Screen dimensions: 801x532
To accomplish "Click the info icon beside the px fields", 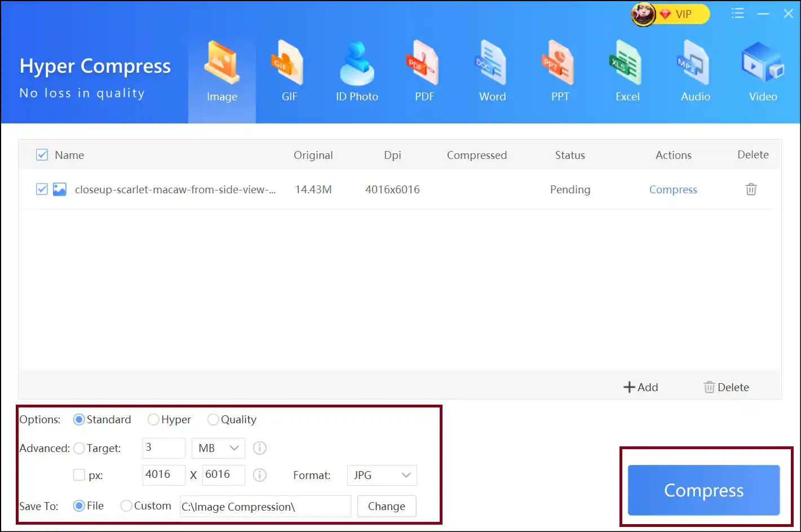I will click(x=260, y=475).
